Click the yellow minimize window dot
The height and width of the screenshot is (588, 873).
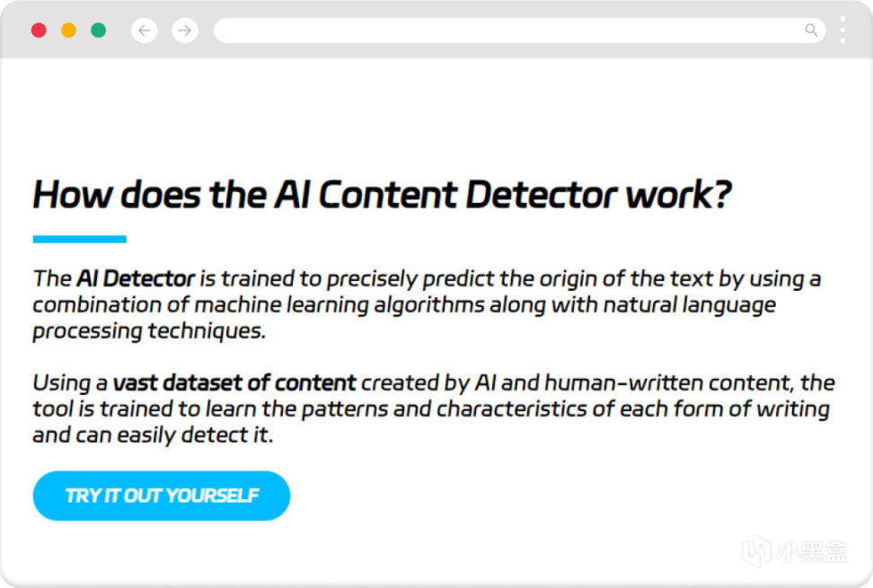coord(68,31)
